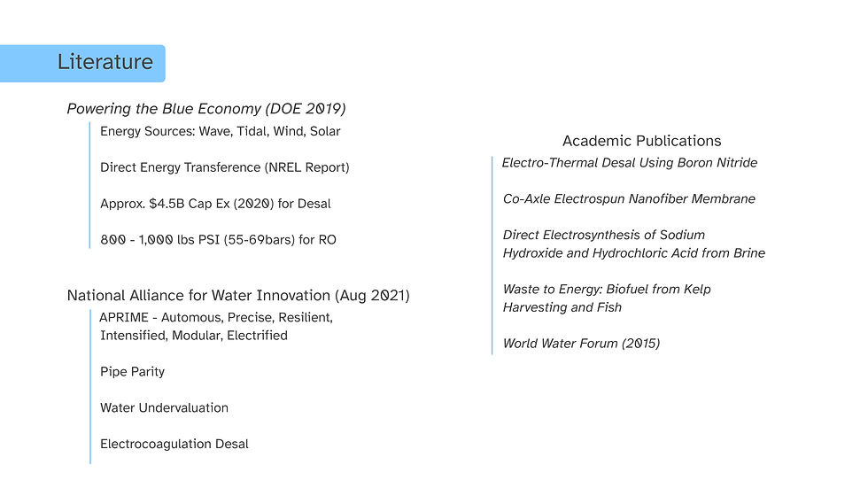Image resolution: width=868 pixels, height=488 pixels.
Task: Click the Electrocoagulation Desal bullet
Action: 174,444
